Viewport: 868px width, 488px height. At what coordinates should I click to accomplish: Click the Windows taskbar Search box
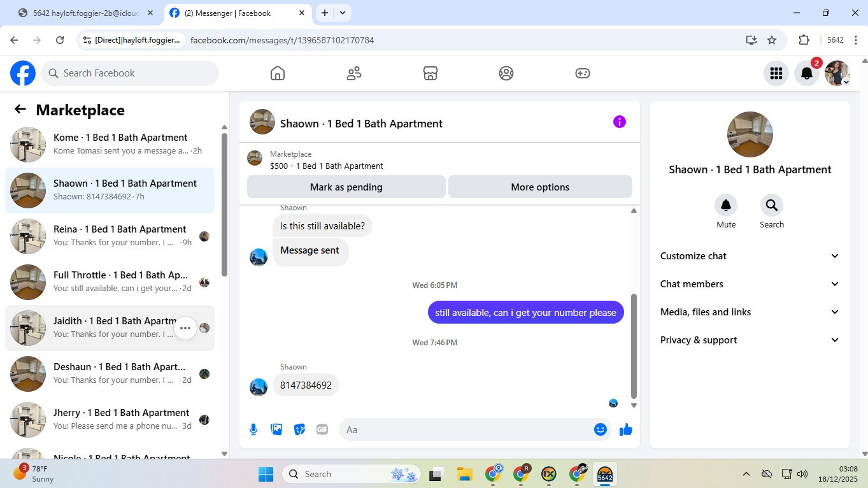[x=352, y=474]
